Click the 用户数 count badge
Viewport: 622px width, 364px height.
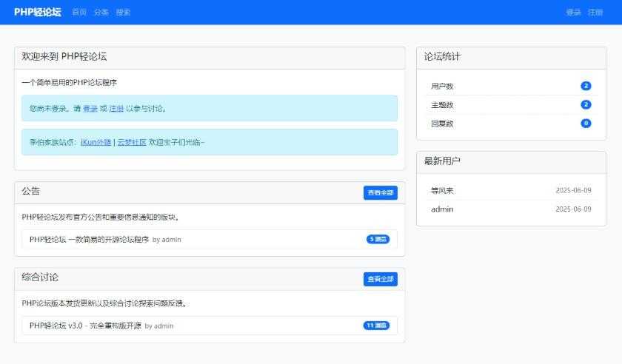586,86
